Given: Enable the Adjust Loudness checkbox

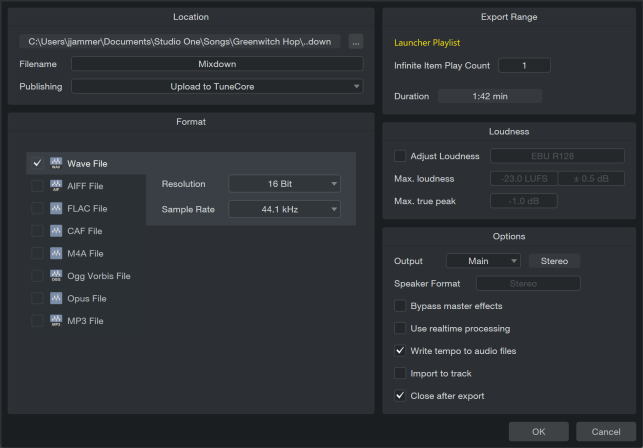Looking at the screenshot, I should point(401,156).
